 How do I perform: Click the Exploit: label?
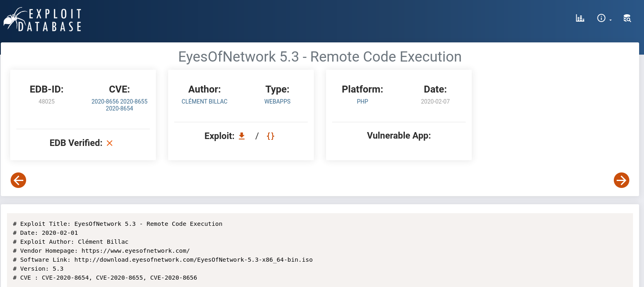coord(220,136)
